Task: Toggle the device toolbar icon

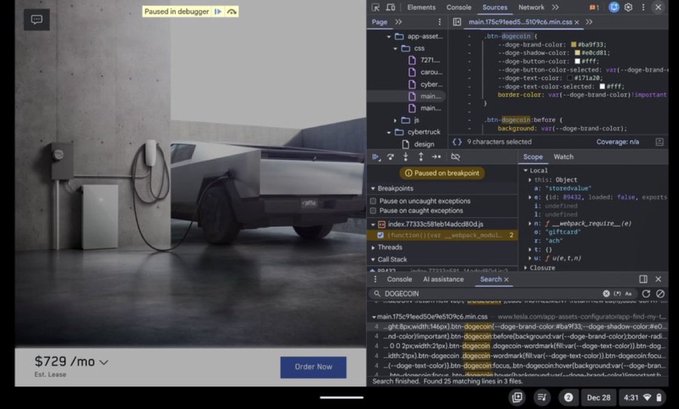Action: click(x=391, y=7)
